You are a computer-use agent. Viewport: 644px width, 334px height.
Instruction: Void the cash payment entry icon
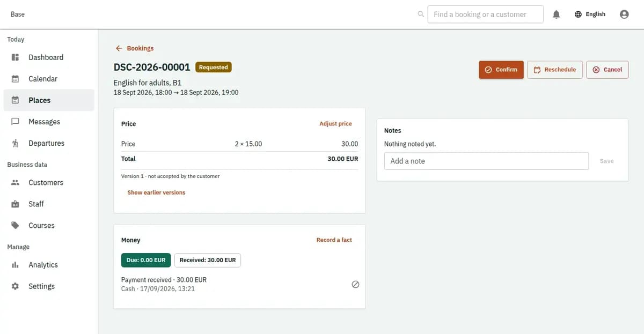(x=355, y=285)
